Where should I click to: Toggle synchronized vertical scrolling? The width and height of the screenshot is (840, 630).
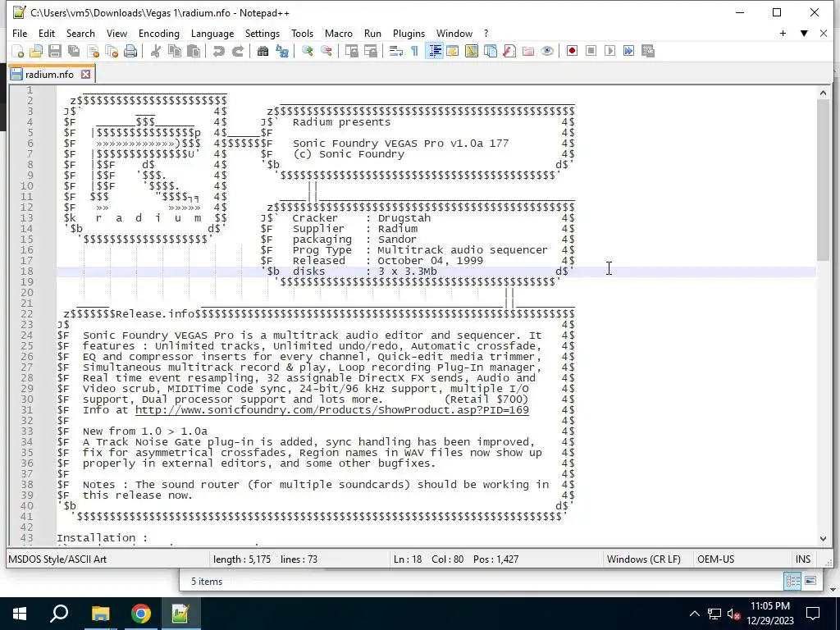[351, 51]
